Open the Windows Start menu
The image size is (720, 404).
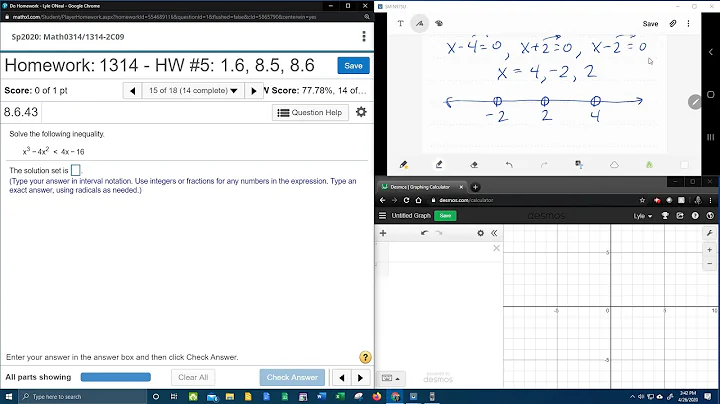tap(9, 397)
